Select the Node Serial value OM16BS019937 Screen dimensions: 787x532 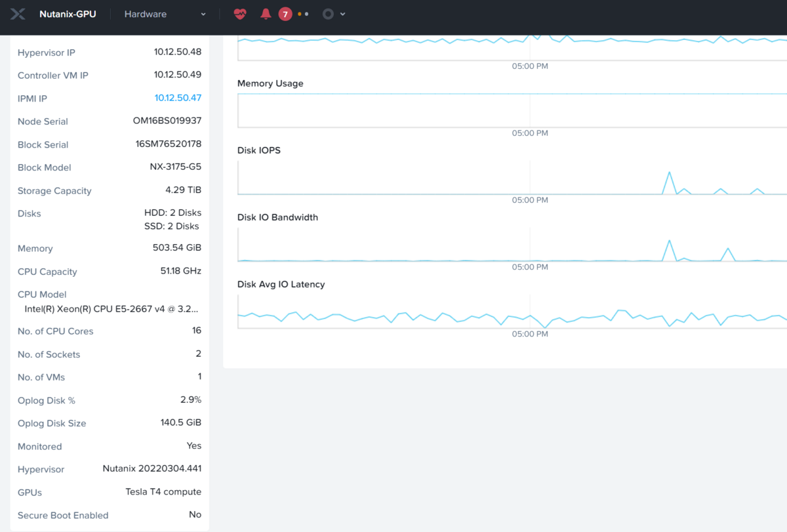pyautogui.click(x=167, y=121)
